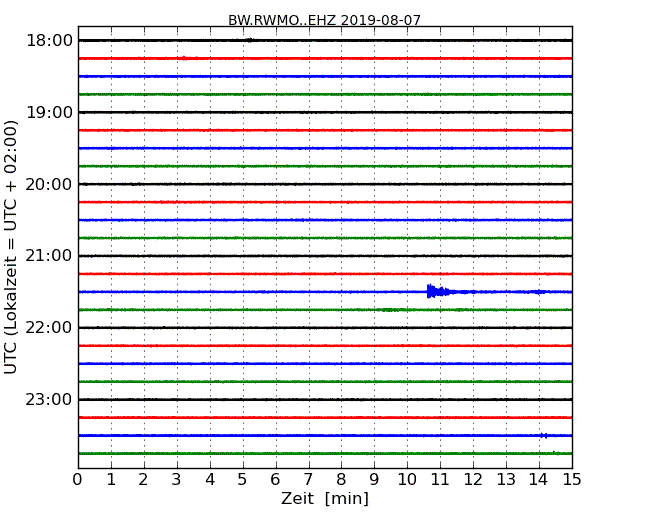Click the x-axis tick label 13

tap(506, 480)
